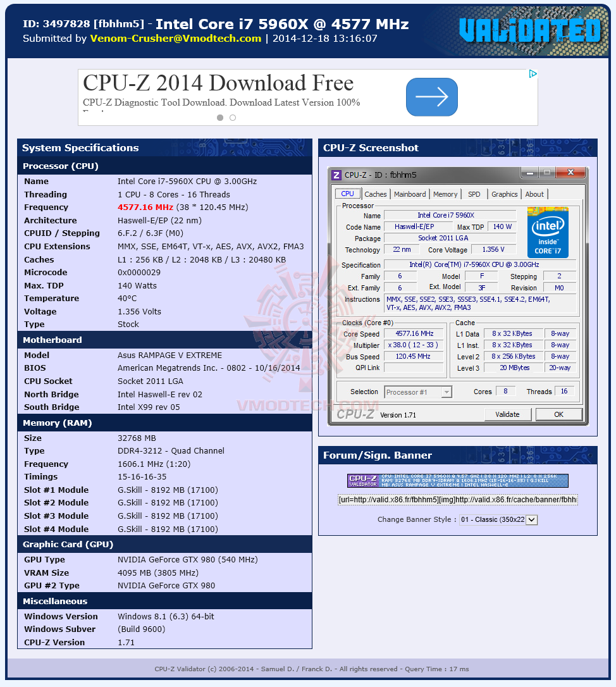The image size is (616, 687).
Task: Click the Asus RAMPAGE V EXTREME model text
Action: 169,356
